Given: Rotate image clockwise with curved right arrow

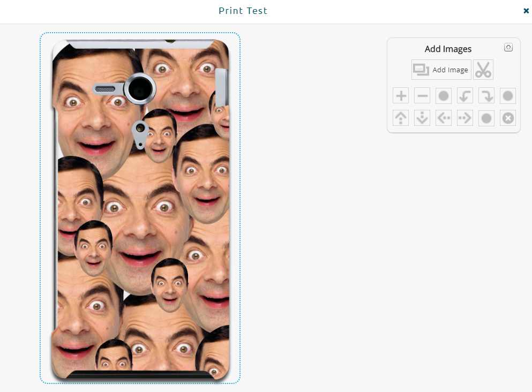Looking at the screenshot, I should click(486, 96).
